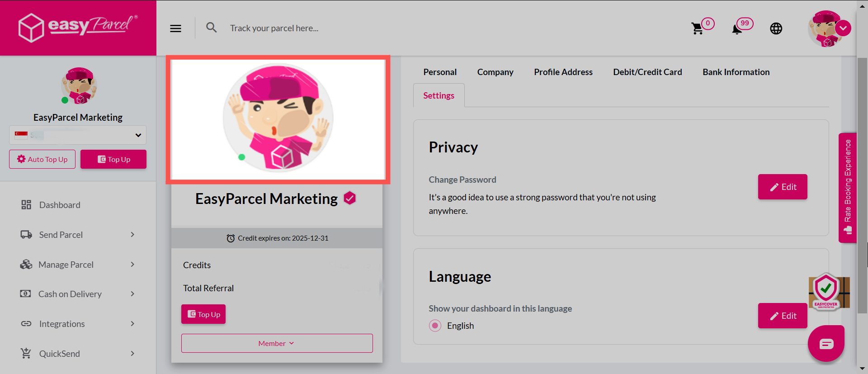This screenshot has width=868, height=374.
Task: Click the credit expiry clock icon
Action: 231,238
